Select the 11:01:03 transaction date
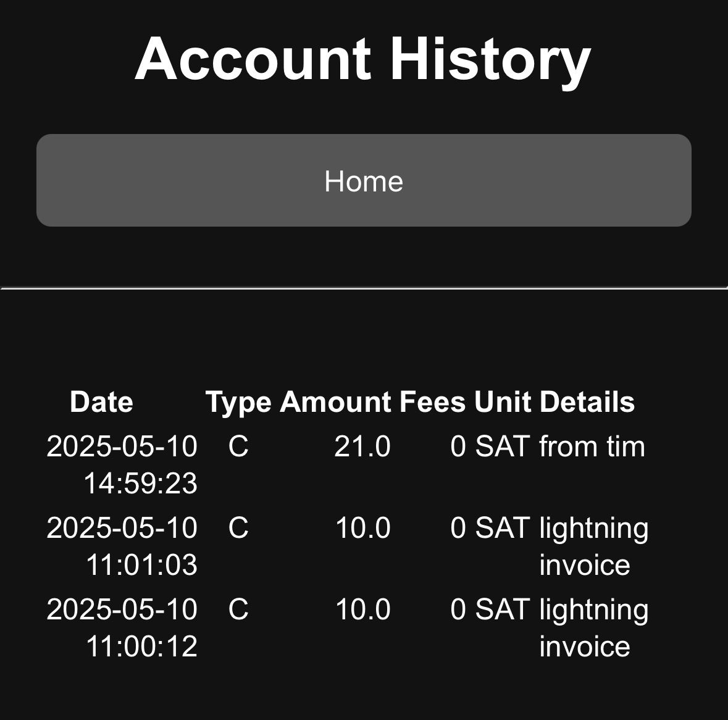This screenshot has height=720, width=728. [122, 546]
